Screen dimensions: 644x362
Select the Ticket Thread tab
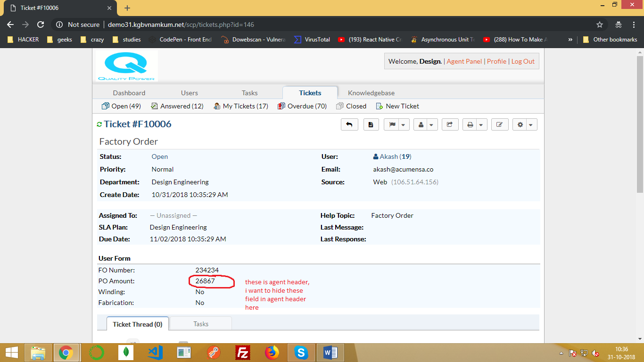(137, 324)
